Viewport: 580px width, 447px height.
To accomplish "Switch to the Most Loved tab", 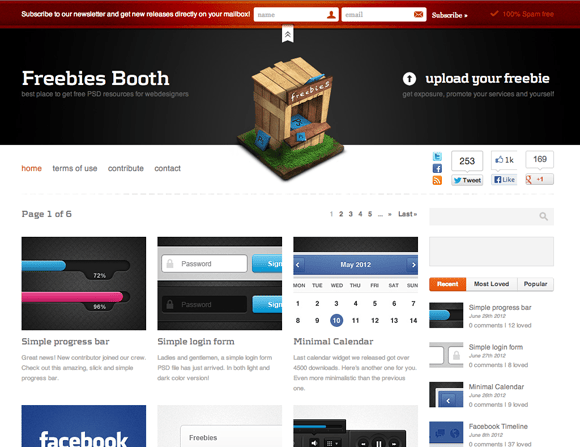I will coord(492,284).
